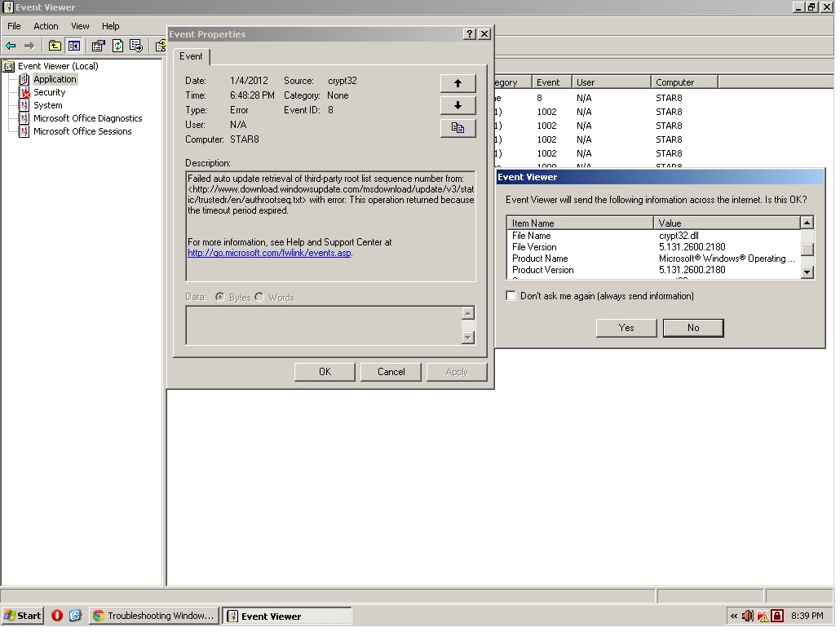Go back with the toolbar Back arrow
The width and height of the screenshot is (840, 632).
tap(11, 46)
